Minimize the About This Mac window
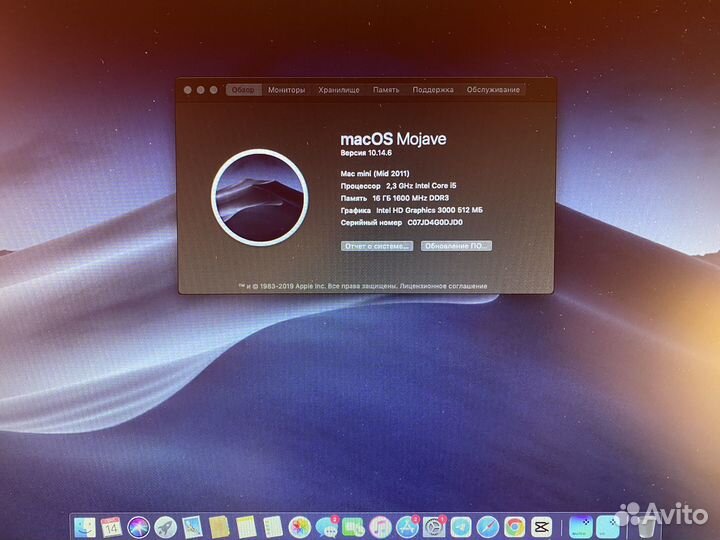Viewport: 720px width, 540px height. pyautogui.click(x=201, y=90)
